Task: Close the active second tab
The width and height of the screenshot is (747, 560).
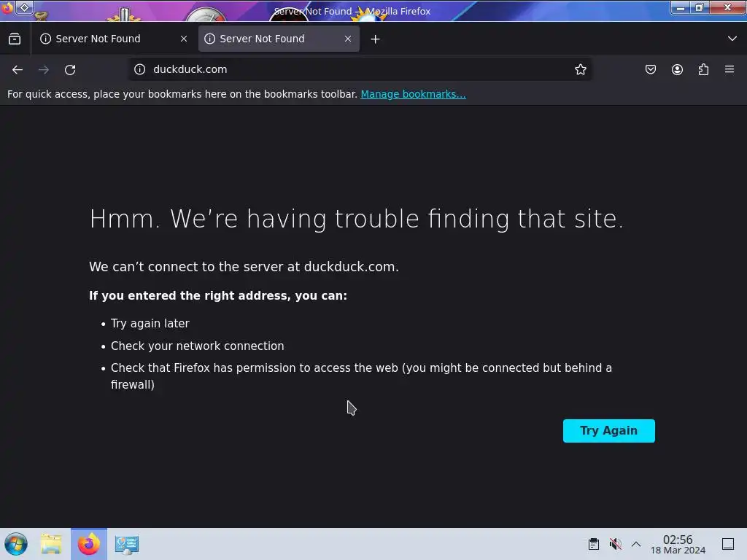Action: pyautogui.click(x=348, y=39)
